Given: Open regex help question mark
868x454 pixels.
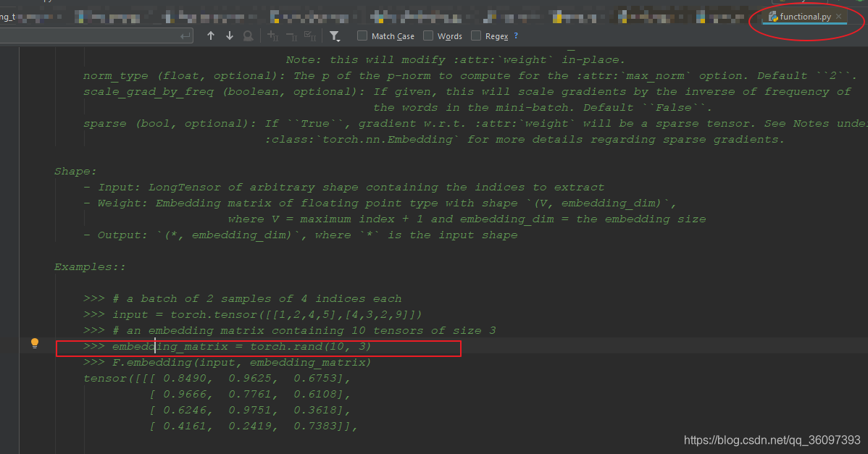Looking at the screenshot, I should pyautogui.click(x=516, y=35).
